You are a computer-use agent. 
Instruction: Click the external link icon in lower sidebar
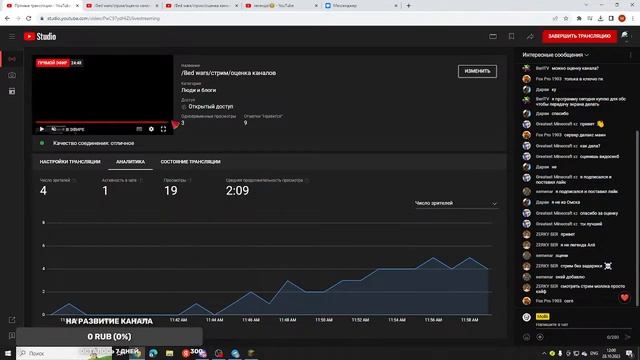[12, 320]
